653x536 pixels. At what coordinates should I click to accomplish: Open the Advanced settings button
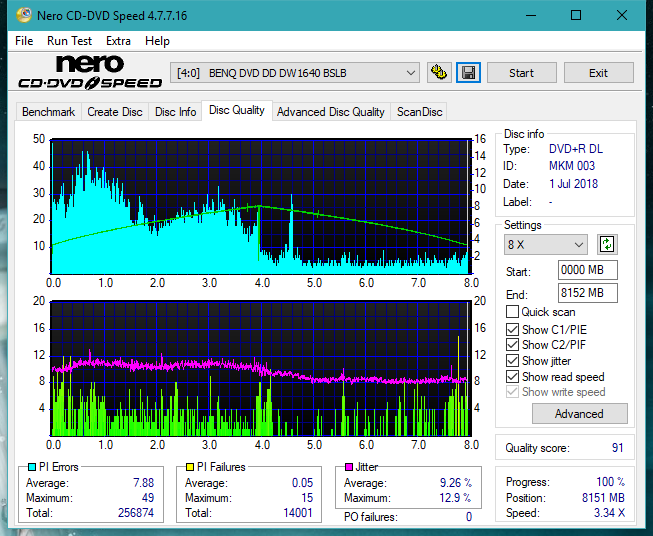coord(579,414)
